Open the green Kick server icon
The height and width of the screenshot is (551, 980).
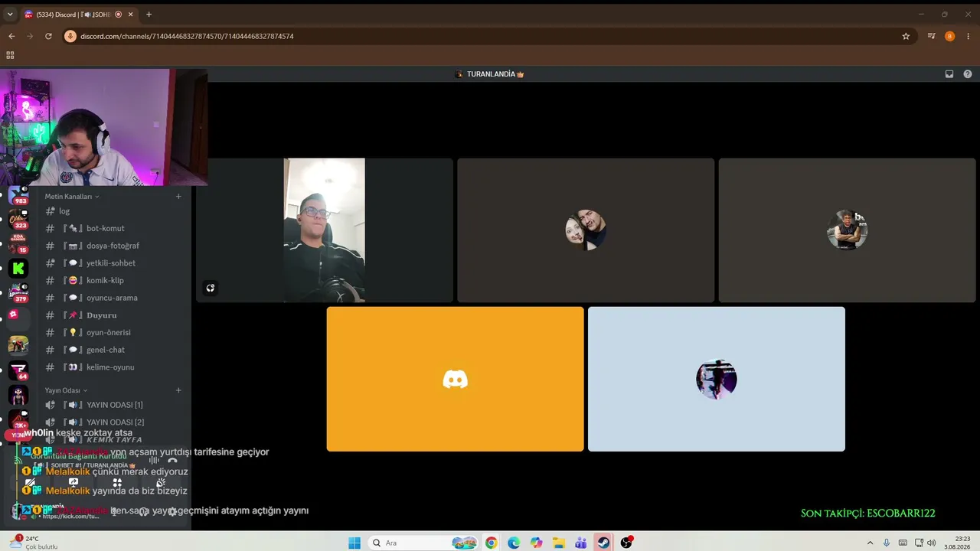18,268
